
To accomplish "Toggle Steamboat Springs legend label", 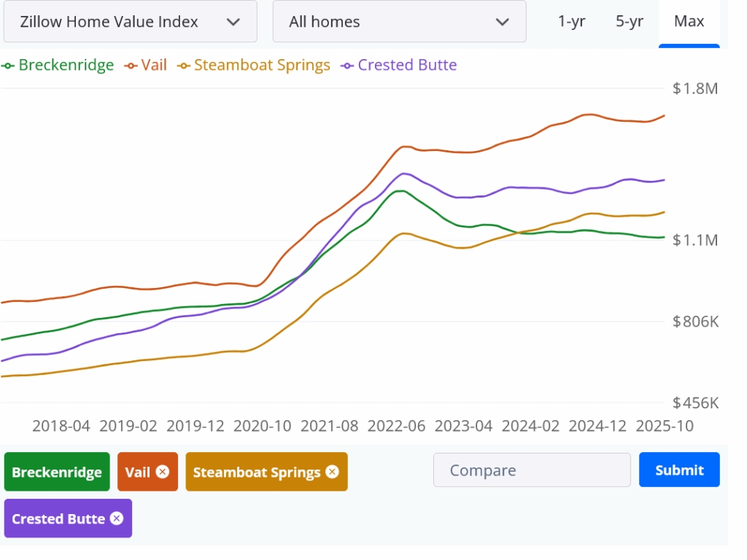I will click(x=262, y=65).
